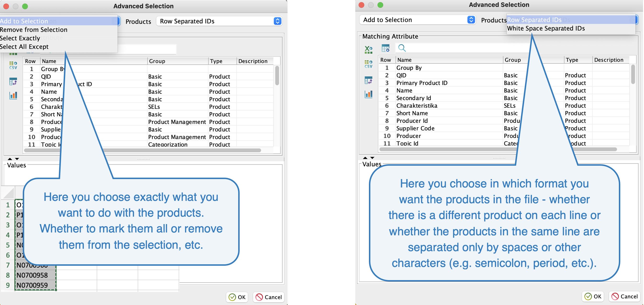Click the down triangle above Values in left window
This screenshot has height=305, width=644.
click(17, 159)
